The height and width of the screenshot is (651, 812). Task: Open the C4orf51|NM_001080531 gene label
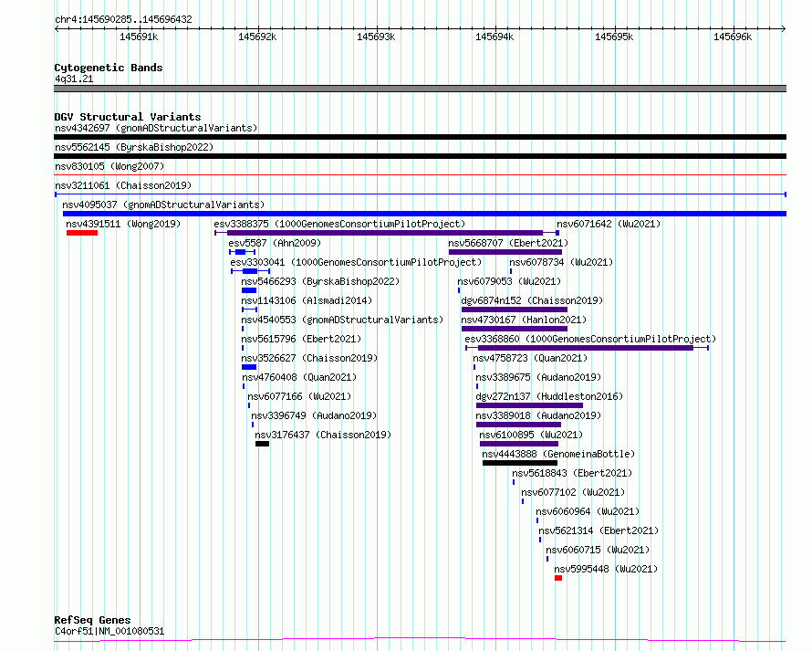(109, 631)
